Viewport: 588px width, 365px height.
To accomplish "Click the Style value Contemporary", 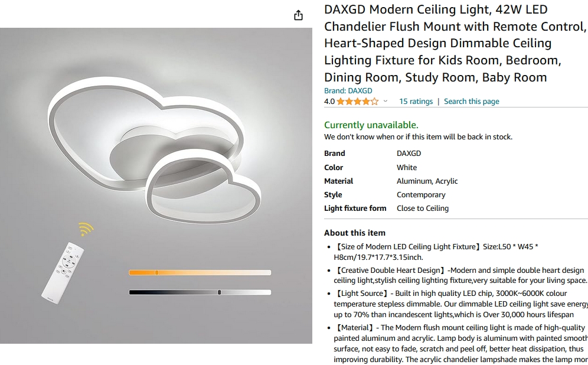I will pos(421,195).
